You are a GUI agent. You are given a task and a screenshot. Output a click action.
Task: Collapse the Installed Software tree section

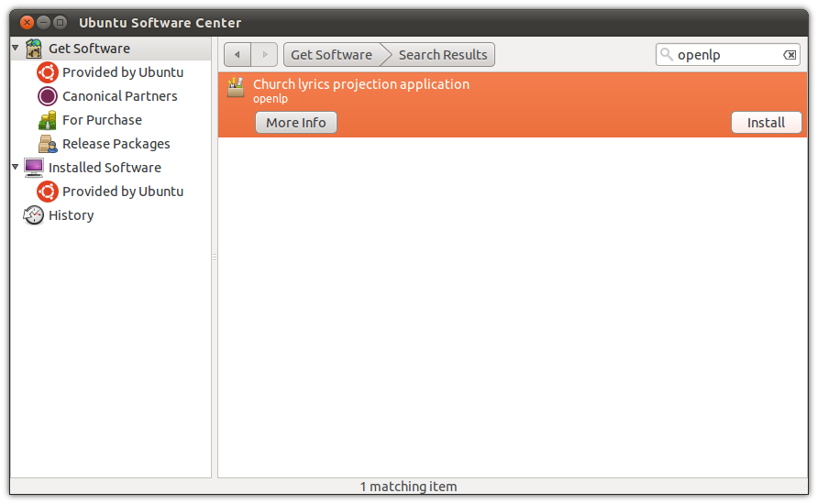coord(16,167)
